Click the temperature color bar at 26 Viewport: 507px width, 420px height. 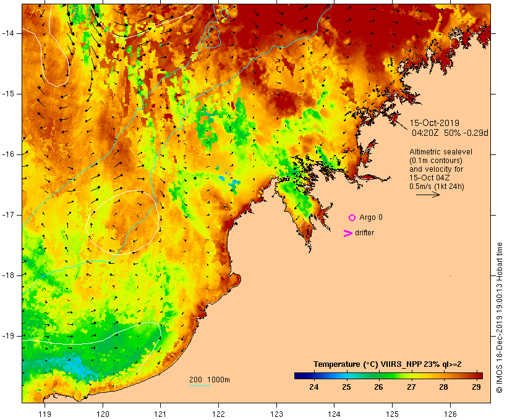click(378, 376)
